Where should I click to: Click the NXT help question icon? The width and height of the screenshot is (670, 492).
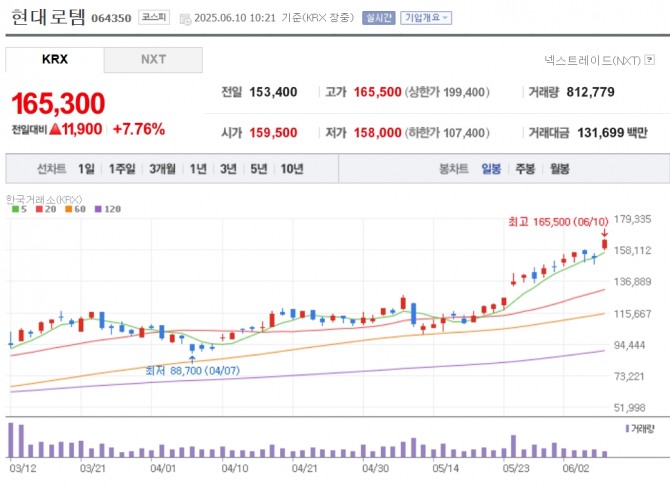click(x=649, y=60)
